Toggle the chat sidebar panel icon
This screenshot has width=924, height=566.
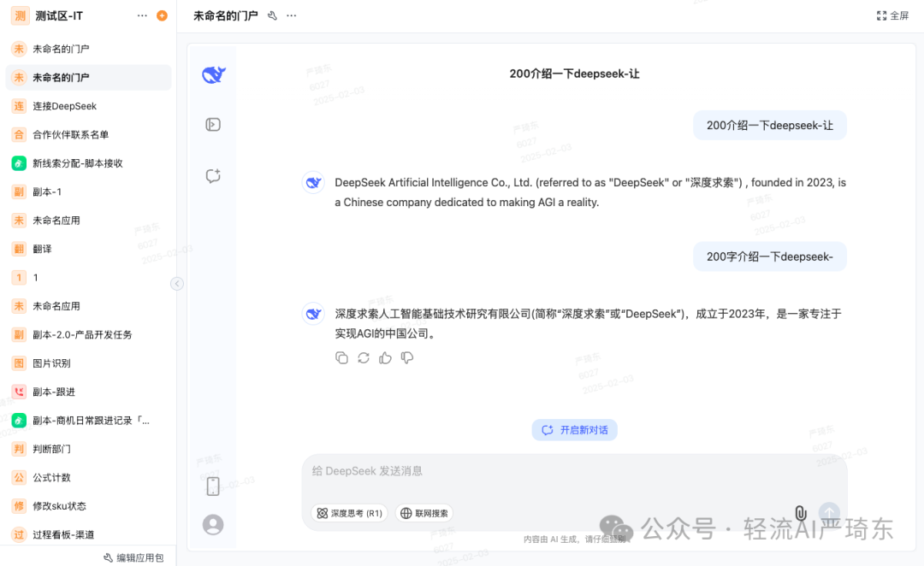(x=213, y=124)
